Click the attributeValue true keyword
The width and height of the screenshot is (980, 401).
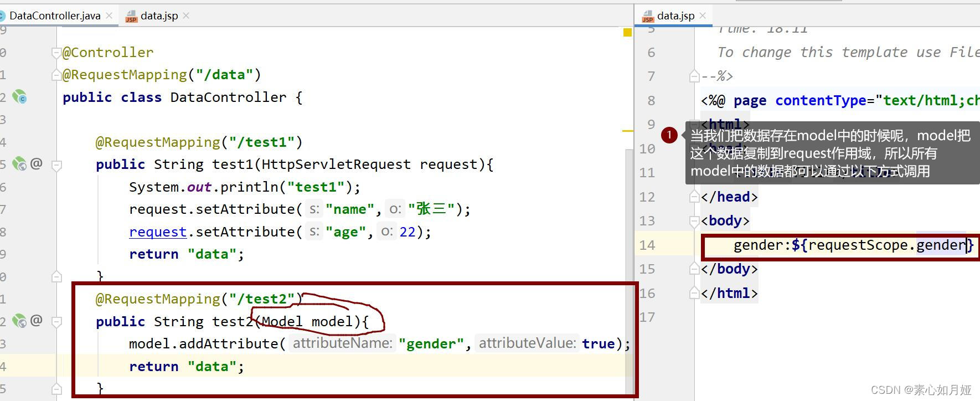click(598, 344)
